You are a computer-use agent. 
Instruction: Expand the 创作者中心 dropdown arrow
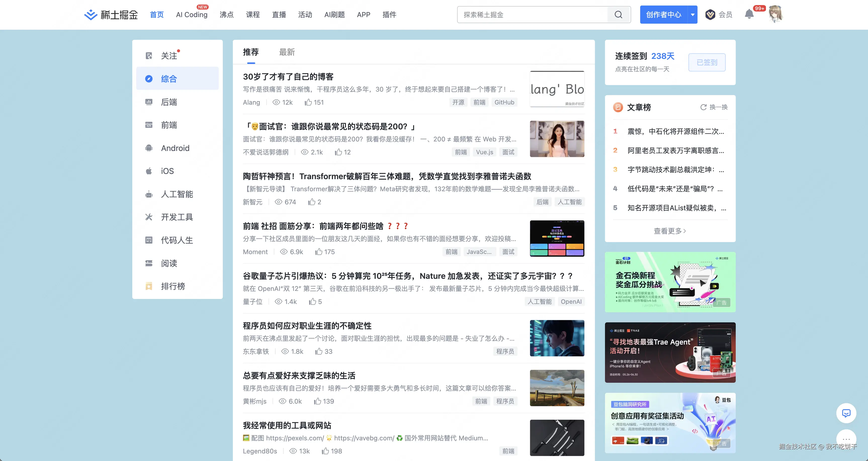click(692, 15)
